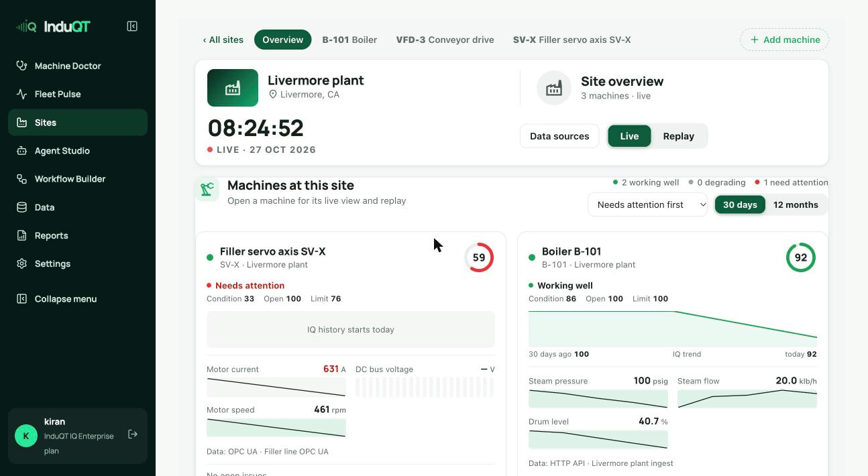Open Workflow Builder
The height and width of the screenshot is (476, 868).
pyautogui.click(x=78, y=179)
